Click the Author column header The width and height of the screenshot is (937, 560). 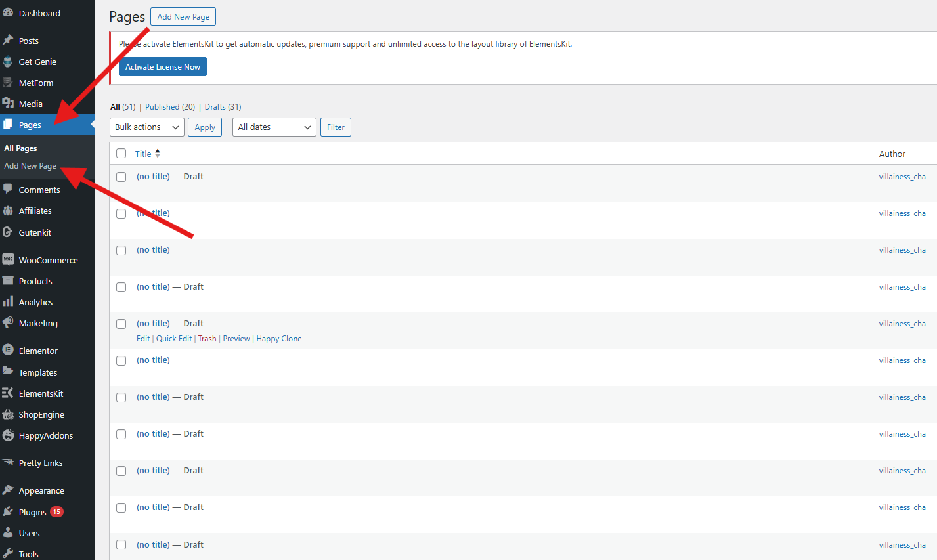pos(892,154)
